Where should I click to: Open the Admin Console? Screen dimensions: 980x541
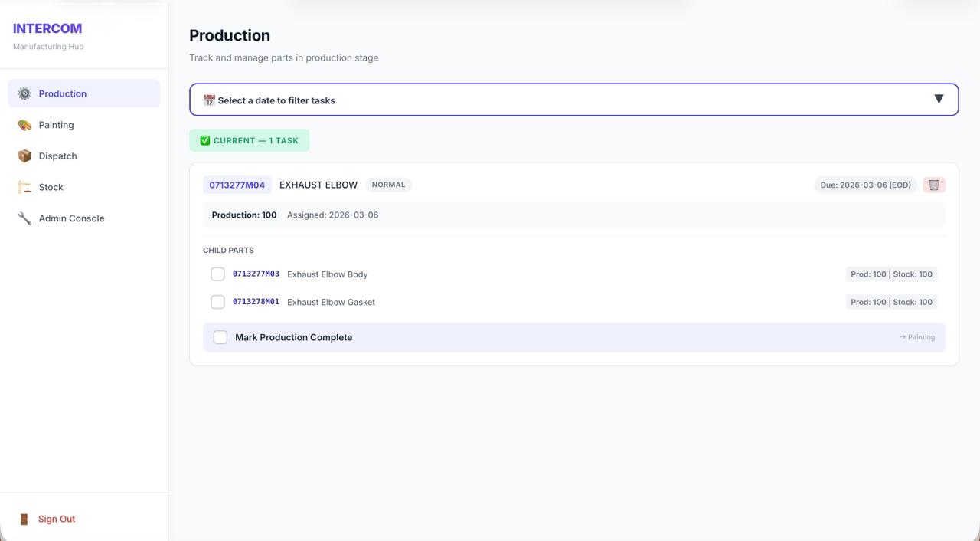(x=83, y=218)
